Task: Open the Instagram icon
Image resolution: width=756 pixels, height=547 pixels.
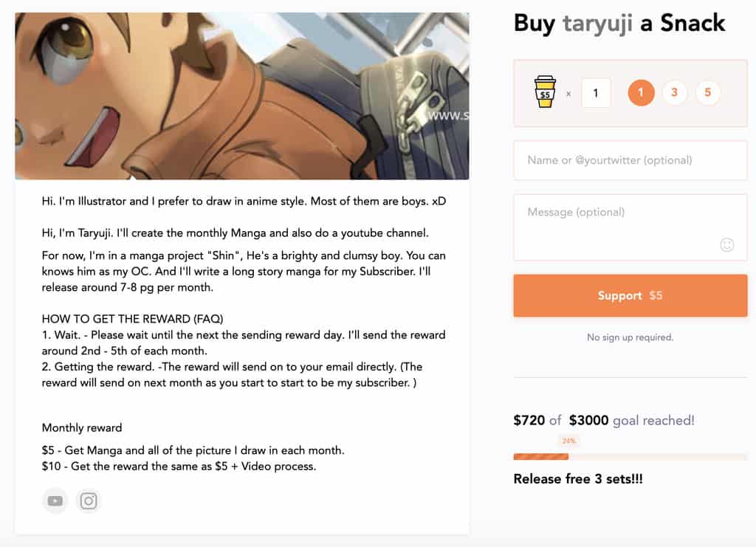Action: 89,500
